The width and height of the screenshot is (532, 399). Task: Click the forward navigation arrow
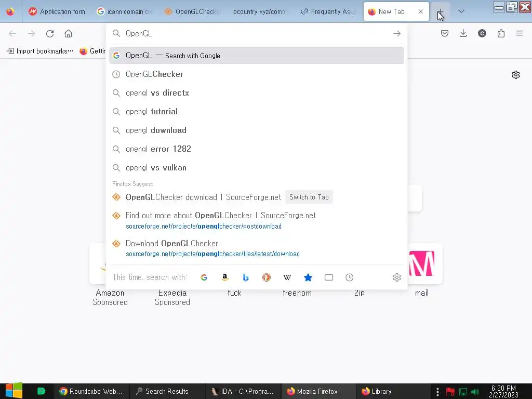31,34
